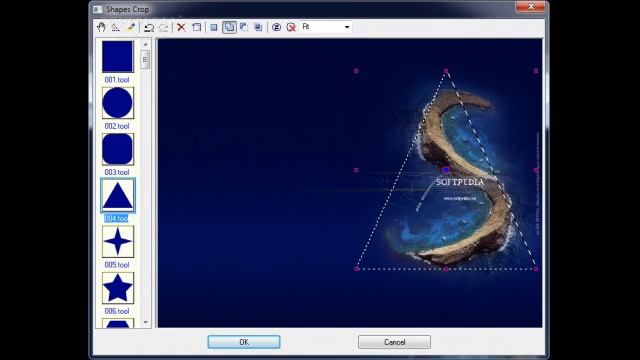Click the 003.tool label
Viewport: 640px width, 360px height.
[x=117, y=172]
